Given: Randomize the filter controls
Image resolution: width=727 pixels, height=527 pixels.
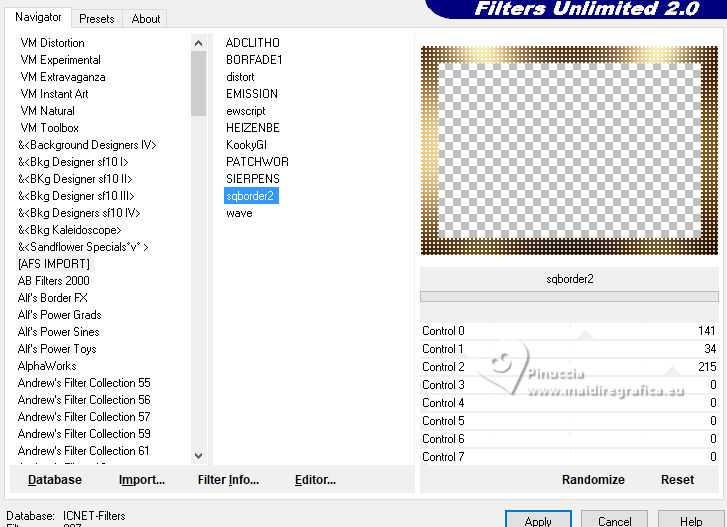Looking at the screenshot, I should point(593,480).
